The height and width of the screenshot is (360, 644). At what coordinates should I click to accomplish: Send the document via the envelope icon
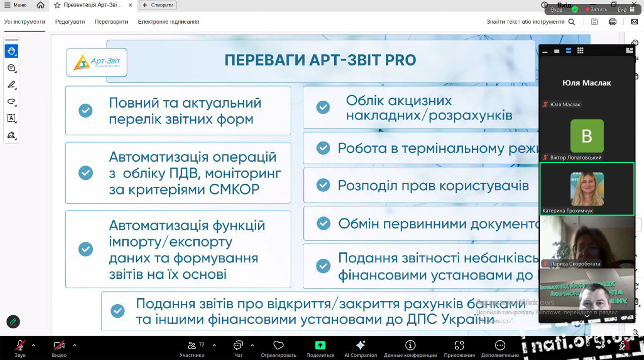(635, 22)
